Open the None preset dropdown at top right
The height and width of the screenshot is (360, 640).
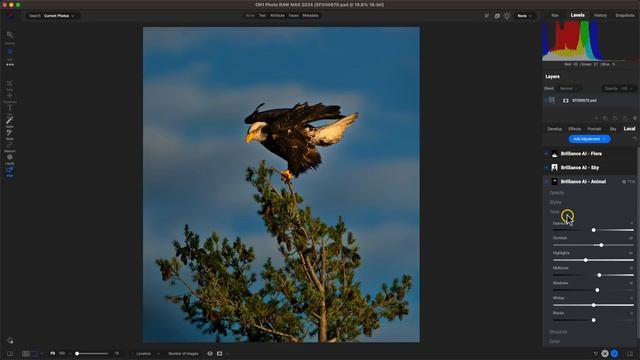(524, 16)
